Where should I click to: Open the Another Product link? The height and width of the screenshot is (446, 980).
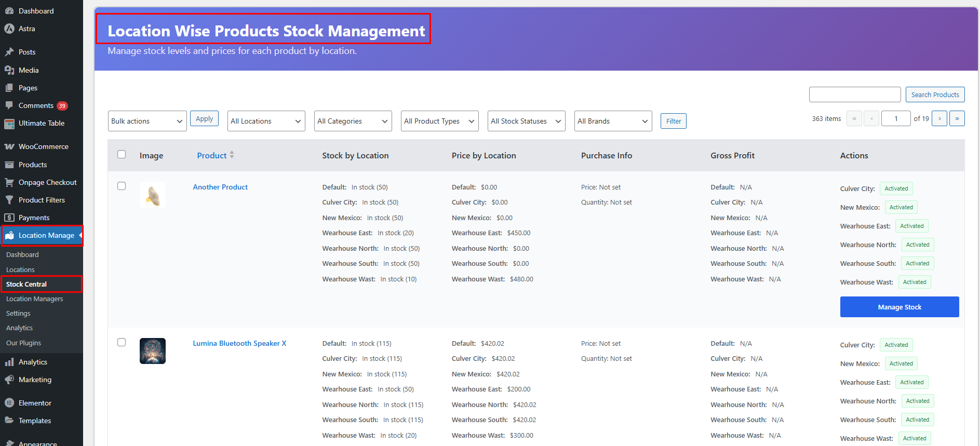pos(220,187)
